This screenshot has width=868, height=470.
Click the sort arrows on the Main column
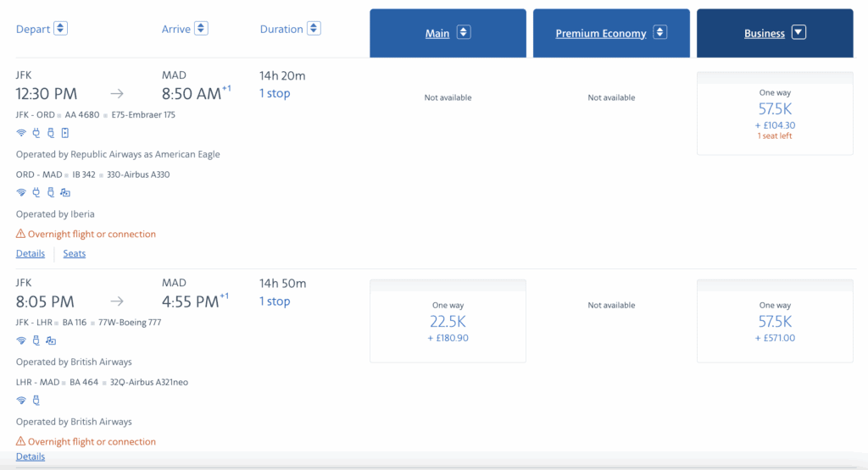pos(464,33)
